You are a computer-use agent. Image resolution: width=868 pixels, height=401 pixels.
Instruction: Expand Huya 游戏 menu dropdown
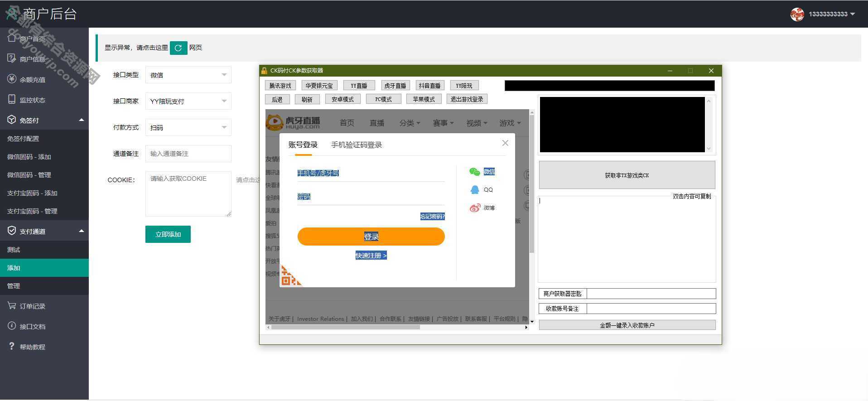[x=510, y=123]
